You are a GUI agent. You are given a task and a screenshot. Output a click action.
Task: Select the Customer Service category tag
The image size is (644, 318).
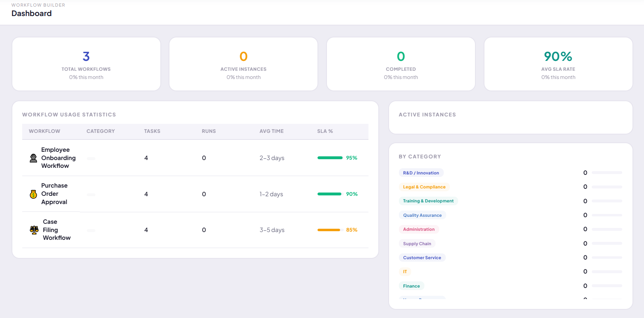[x=422, y=258]
